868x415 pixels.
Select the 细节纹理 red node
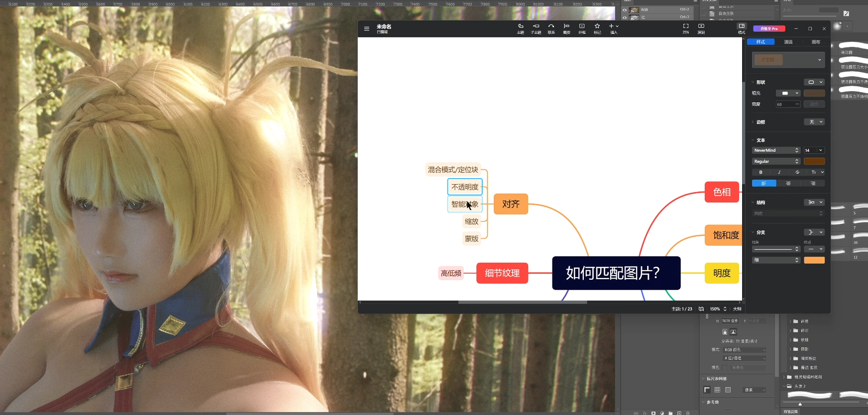[x=502, y=273]
